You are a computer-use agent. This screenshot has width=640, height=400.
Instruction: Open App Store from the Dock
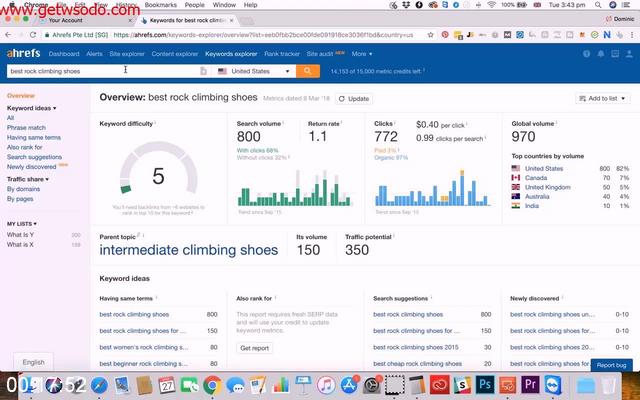[x=349, y=384]
